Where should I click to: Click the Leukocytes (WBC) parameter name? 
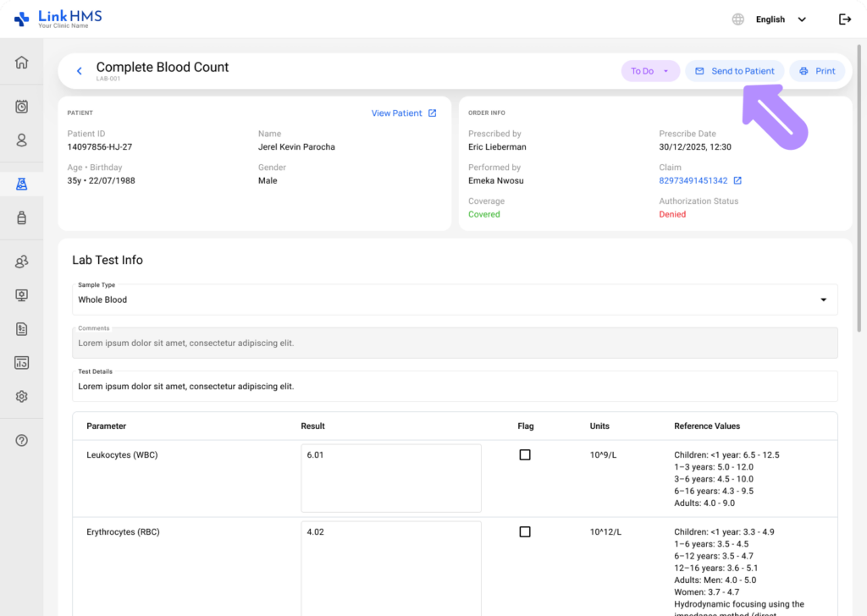click(122, 454)
